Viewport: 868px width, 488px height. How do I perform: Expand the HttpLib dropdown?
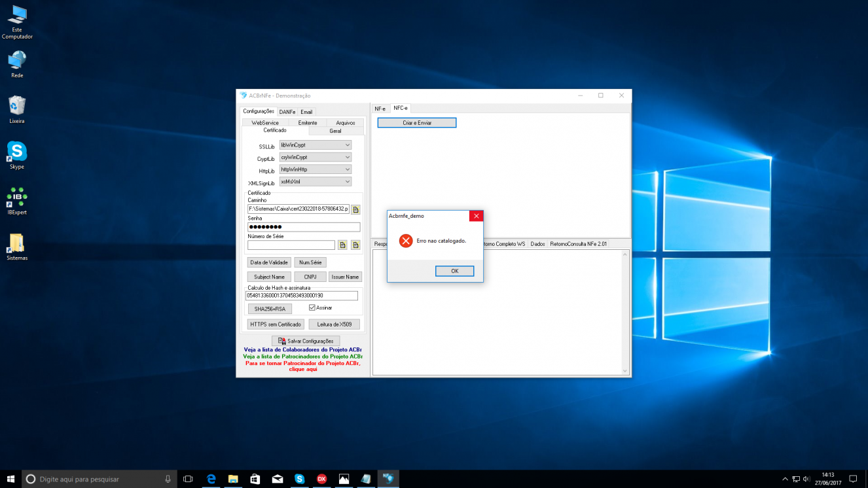click(347, 169)
